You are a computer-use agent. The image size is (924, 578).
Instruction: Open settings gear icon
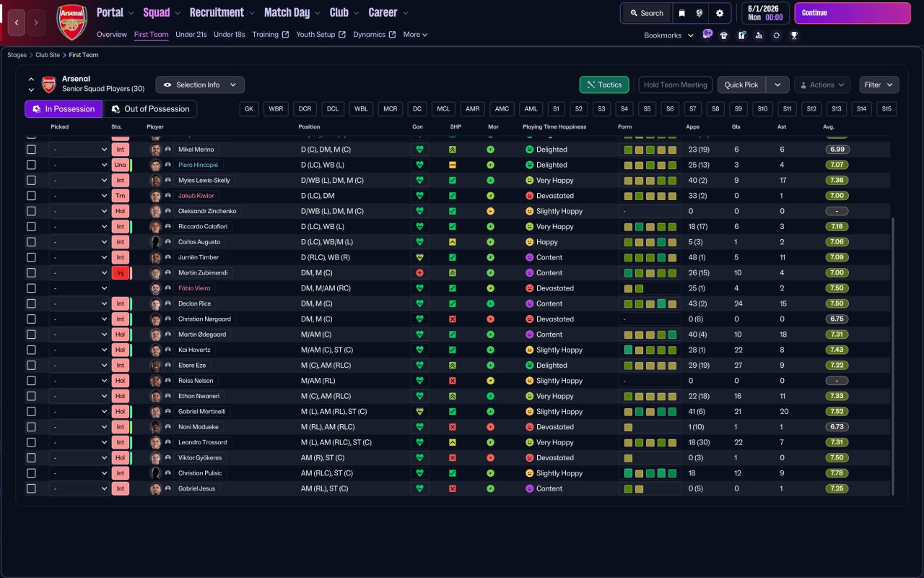click(719, 13)
